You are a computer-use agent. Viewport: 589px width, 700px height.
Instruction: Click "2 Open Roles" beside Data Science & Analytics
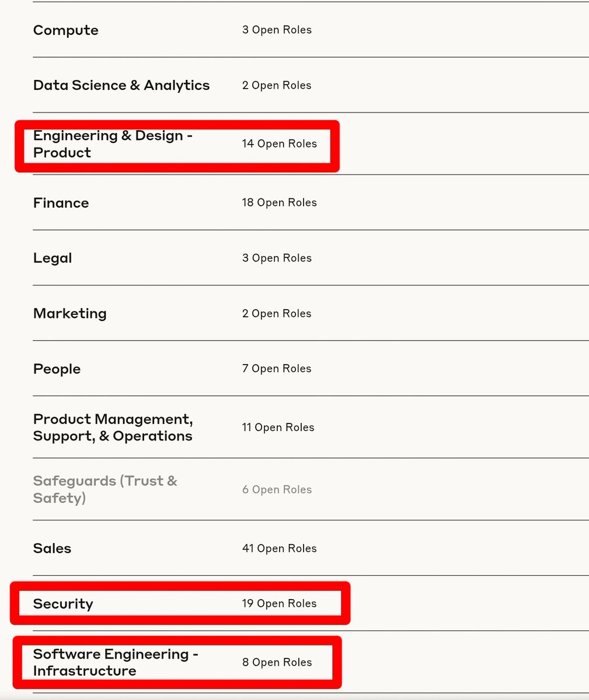pos(277,85)
